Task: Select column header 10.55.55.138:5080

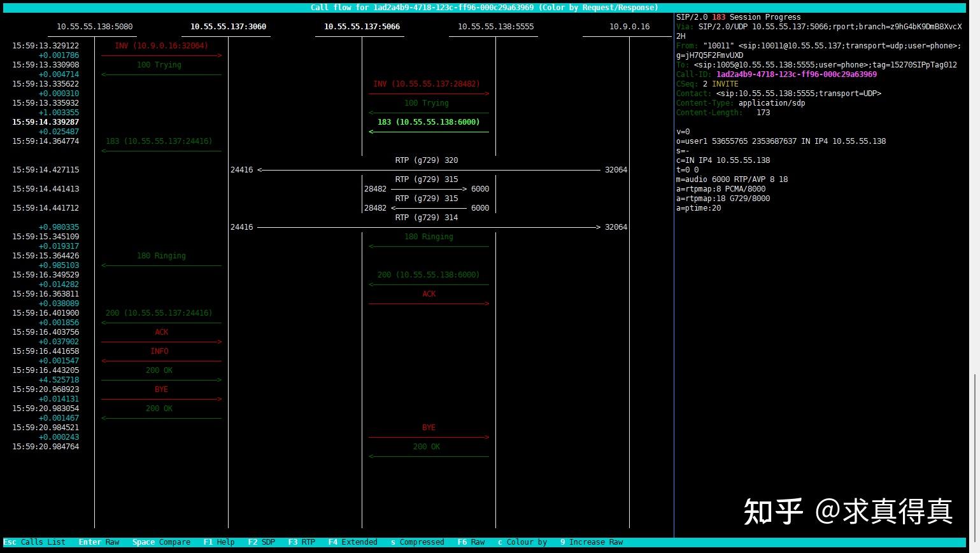Action: [95, 27]
